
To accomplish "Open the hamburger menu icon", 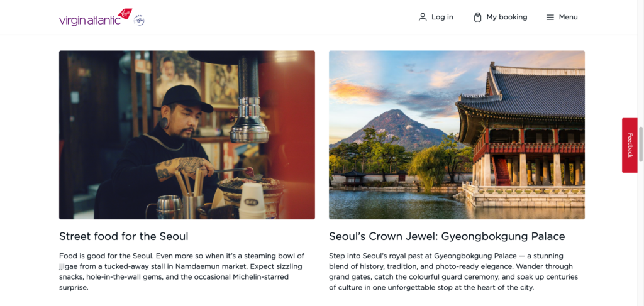I will click(550, 17).
